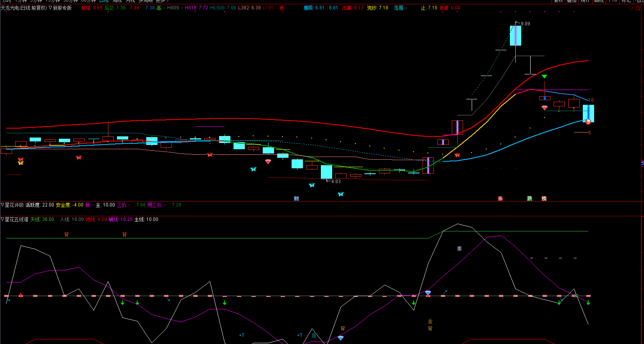Click the 人线: 18.00 value
Viewport: 644px width, 344px height.
72,220
